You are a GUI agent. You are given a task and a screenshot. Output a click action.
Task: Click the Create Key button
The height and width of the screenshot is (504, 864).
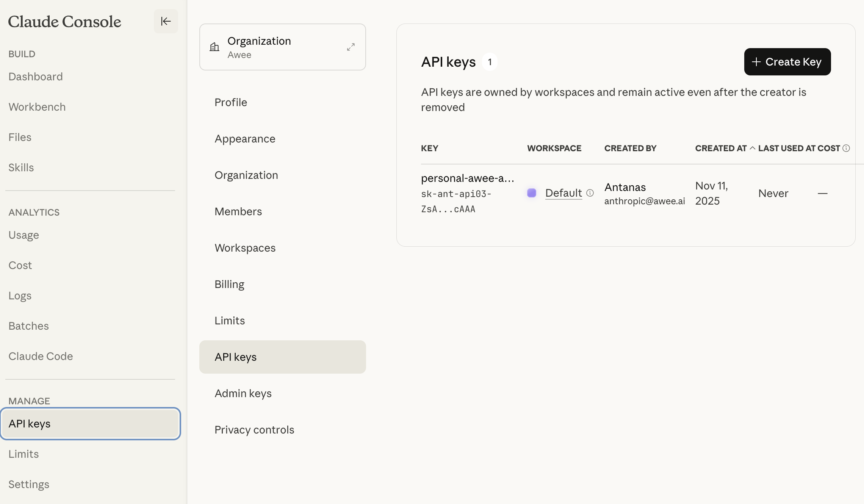787,62
